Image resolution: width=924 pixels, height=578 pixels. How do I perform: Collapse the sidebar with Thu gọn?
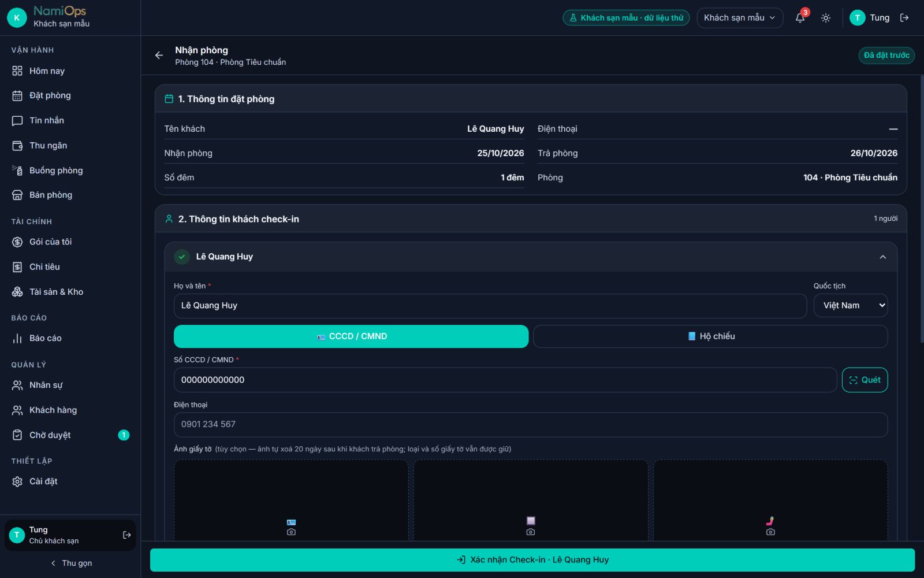pyautogui.click(x=70, y=563)
